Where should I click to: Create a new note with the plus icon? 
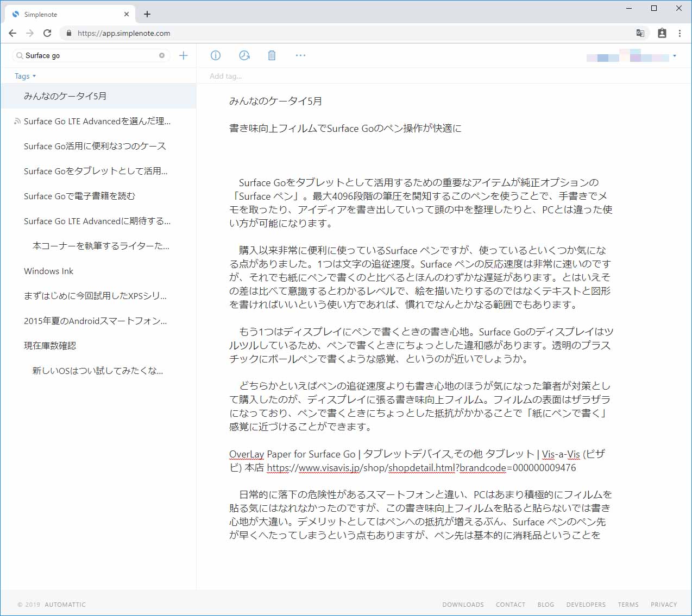coord(184,55)
